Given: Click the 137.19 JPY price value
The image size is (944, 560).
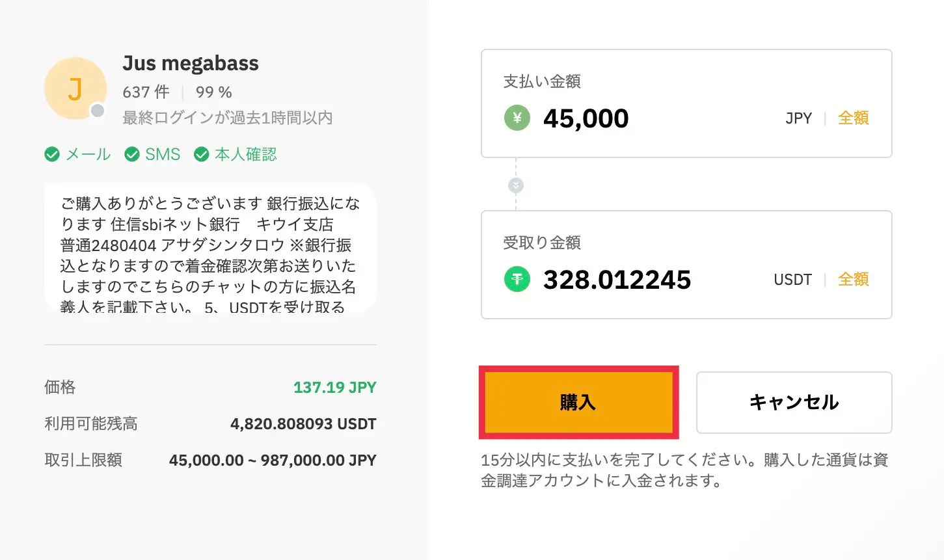Looking at the screenshot, I should tap(334, 388).
